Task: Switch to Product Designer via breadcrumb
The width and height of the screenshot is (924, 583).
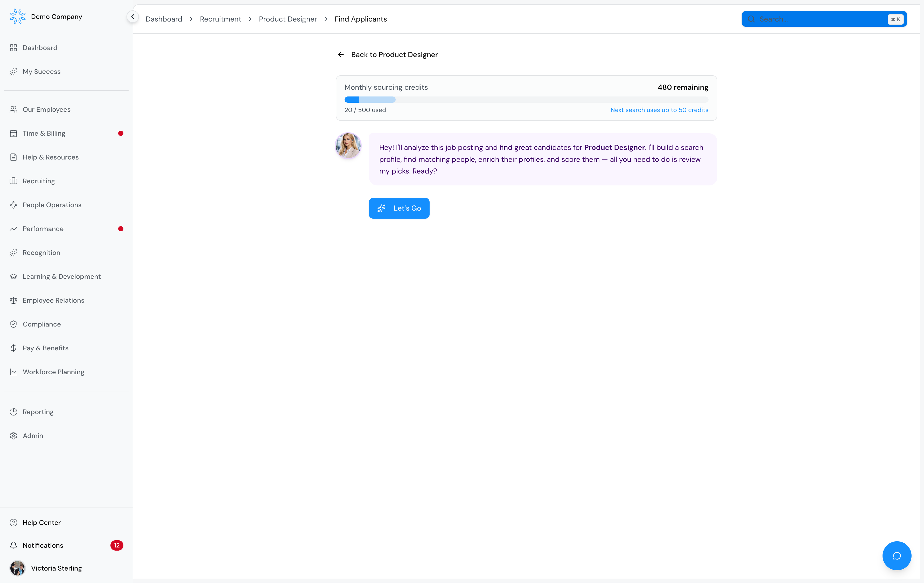Action: 288,19
